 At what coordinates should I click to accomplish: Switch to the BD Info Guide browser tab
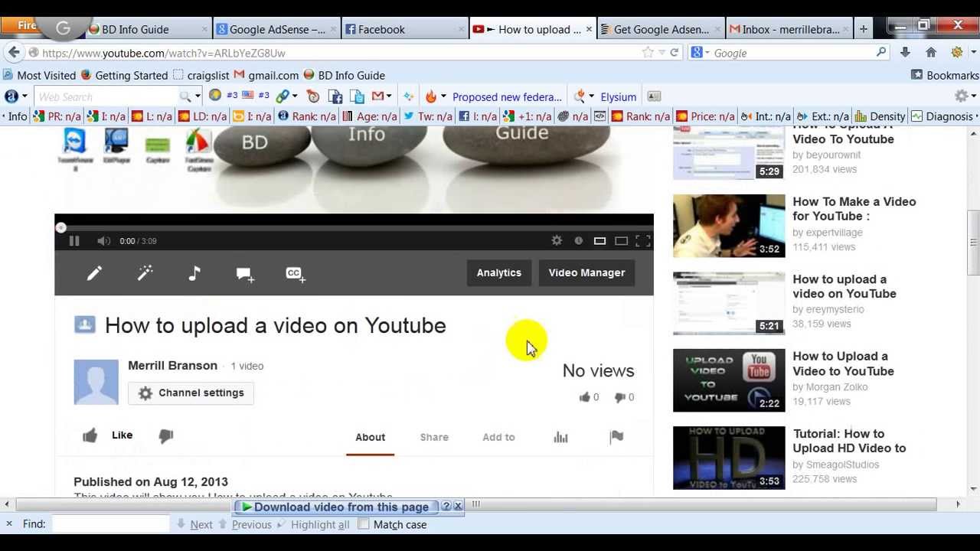click(x=147, y=29)
